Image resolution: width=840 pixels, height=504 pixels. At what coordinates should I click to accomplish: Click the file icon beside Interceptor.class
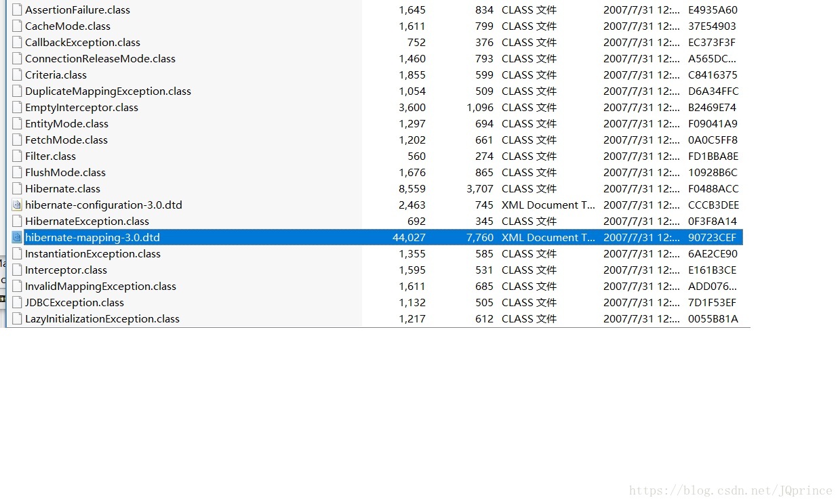16,270
